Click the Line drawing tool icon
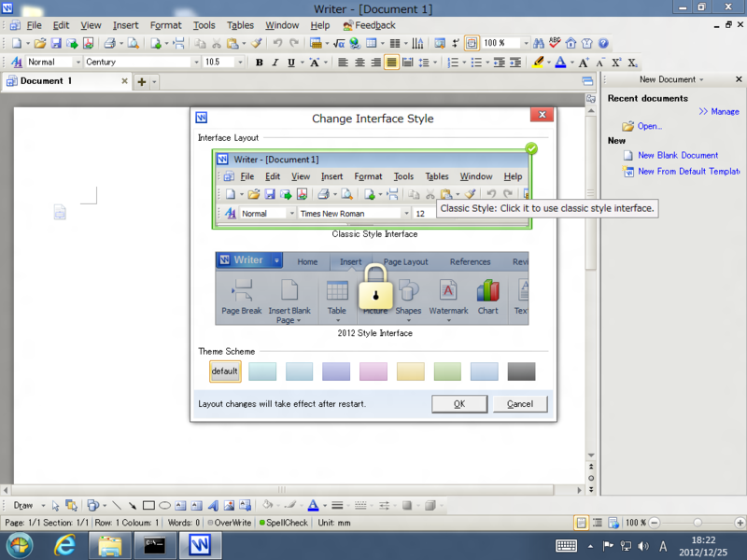 (117, 505)
